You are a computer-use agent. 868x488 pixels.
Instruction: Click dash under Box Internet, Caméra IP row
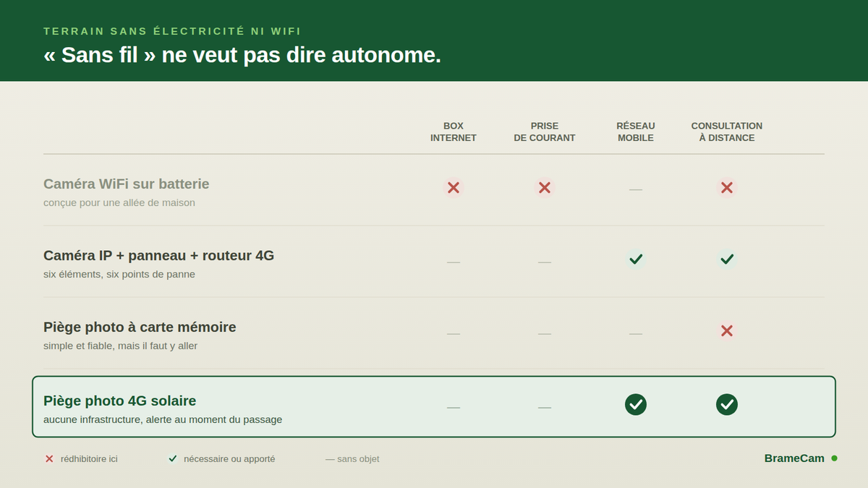(x=454, y=262)
